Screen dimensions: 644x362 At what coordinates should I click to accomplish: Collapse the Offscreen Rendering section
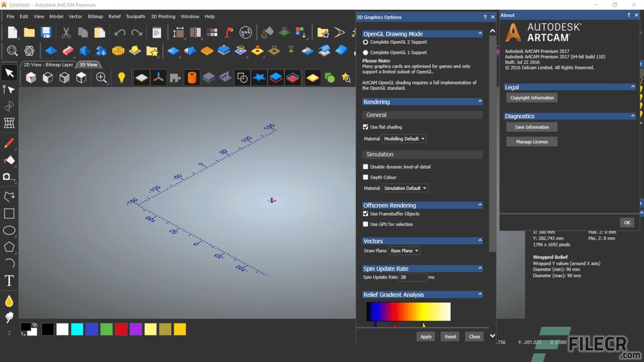click(480, 205)
